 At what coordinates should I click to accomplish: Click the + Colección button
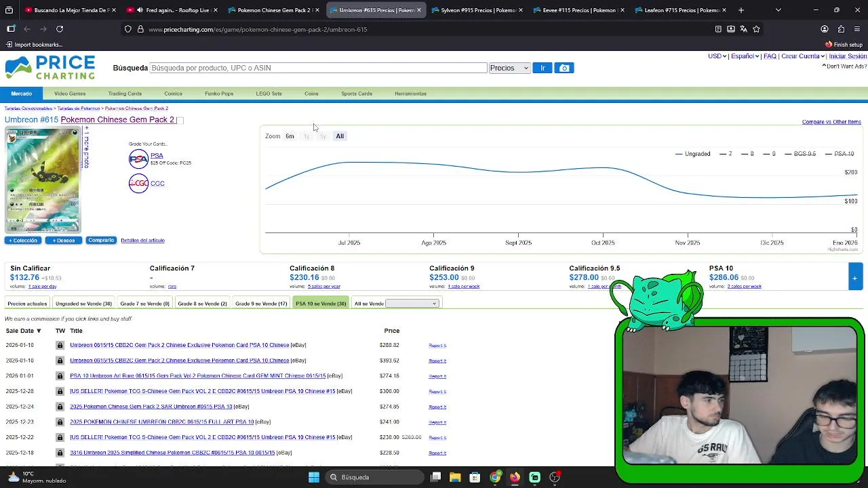[23, 241]
